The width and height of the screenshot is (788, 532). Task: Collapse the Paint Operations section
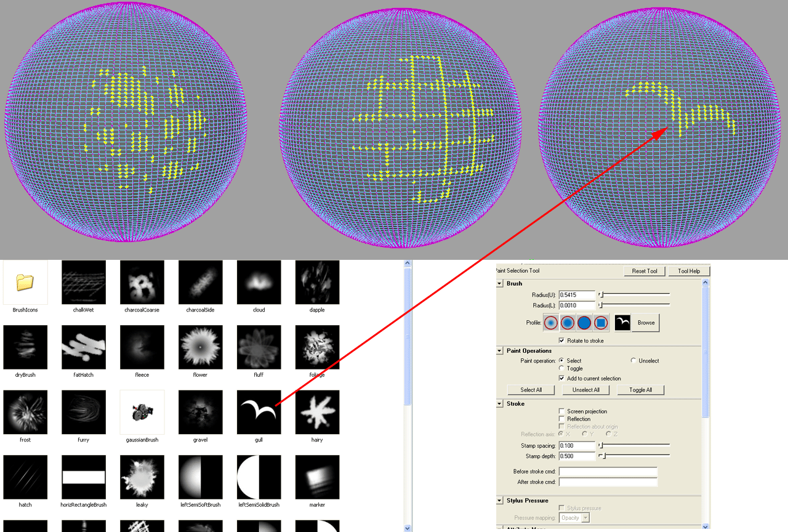pyautogui.click(x=499, y=351)
